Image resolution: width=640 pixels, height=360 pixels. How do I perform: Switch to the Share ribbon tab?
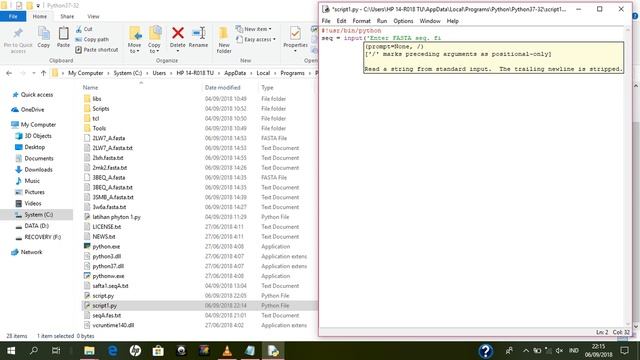point(67,16)
